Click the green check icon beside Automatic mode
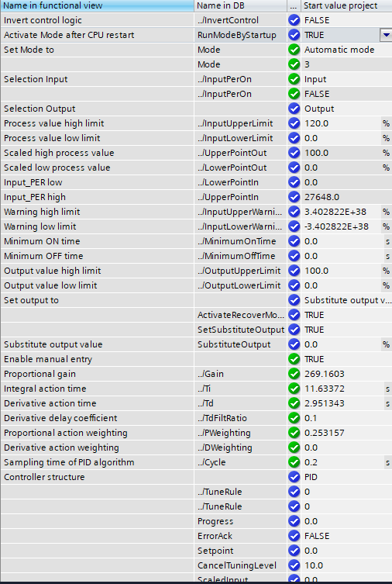The image size is (392, 584). click(294, 50)
